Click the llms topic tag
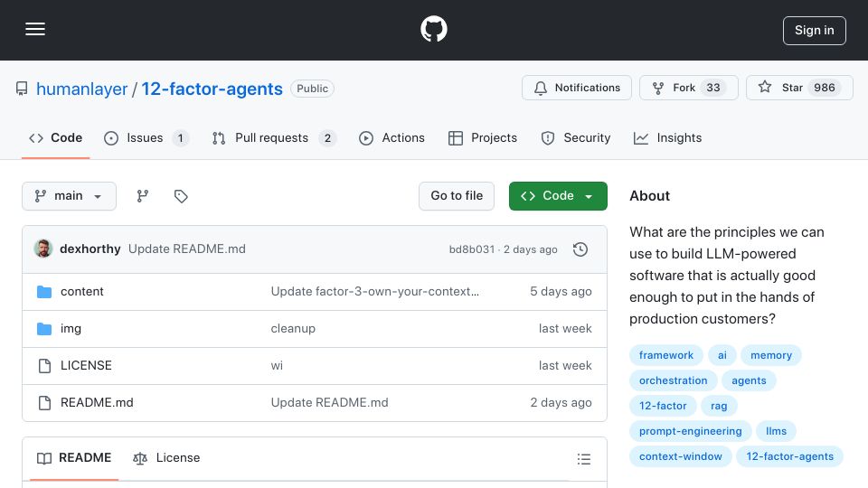Viewport: 868px width, 488px height. (x=776, y=432)
